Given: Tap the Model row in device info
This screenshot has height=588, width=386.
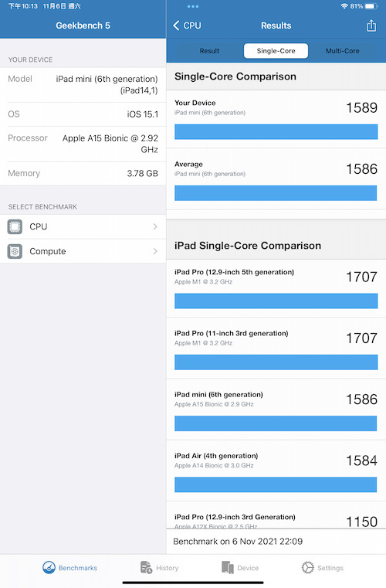Looking at the screenshot, I should pyautogui.click(x=83, y=85).
